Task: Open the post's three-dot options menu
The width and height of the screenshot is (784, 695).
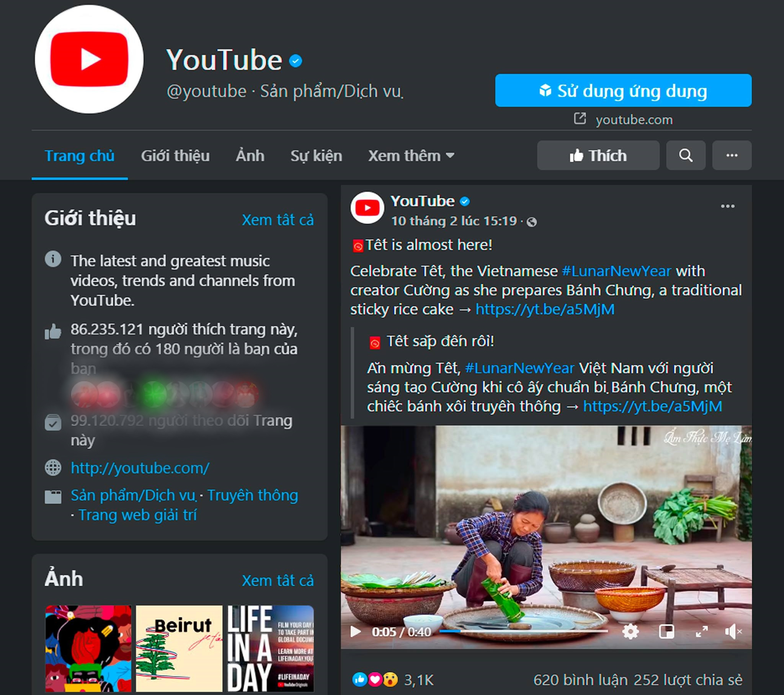Action: point(727,206)
